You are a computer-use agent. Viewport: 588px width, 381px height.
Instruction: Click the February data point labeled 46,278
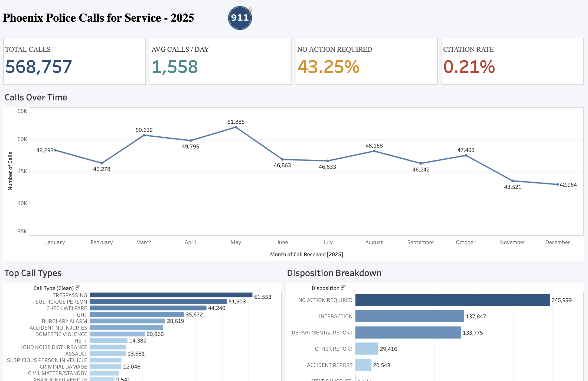102,163
